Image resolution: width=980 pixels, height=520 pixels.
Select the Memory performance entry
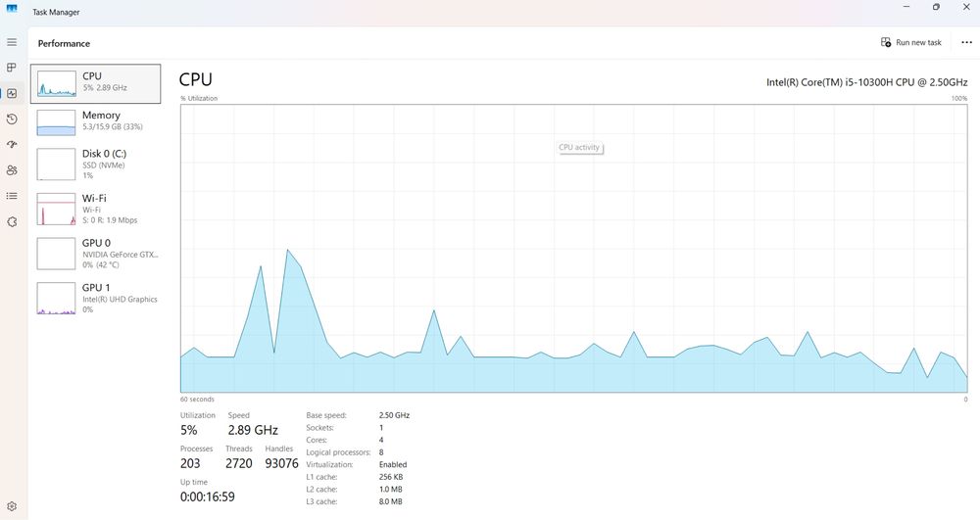pos(96,121)
